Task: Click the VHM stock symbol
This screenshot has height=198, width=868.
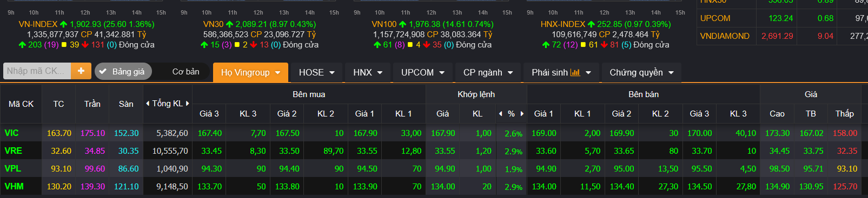Action: [14, 186]
